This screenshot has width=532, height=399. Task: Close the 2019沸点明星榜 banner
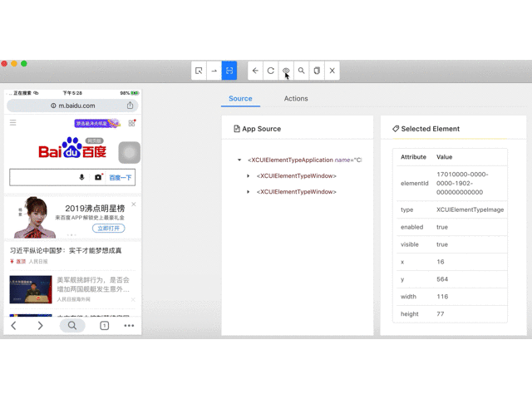[134, 204]
